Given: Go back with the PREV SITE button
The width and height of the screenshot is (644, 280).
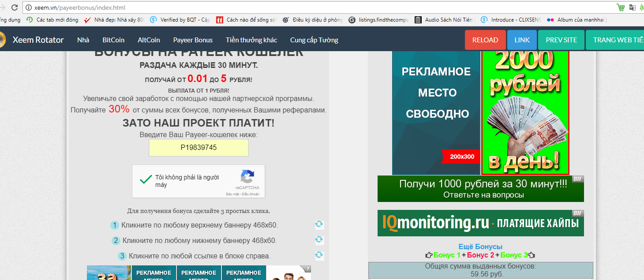Looking at the screenshot, I should [x=561, y=40].
